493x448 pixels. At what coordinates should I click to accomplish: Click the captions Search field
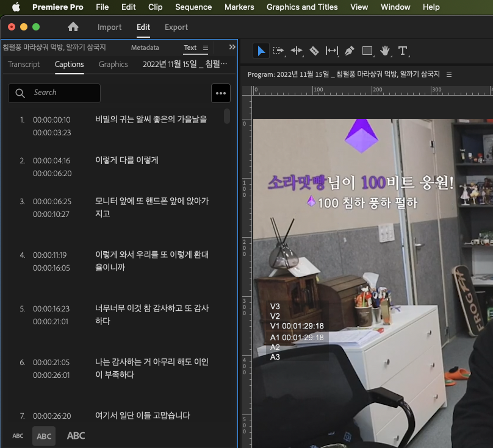(54, 93)
